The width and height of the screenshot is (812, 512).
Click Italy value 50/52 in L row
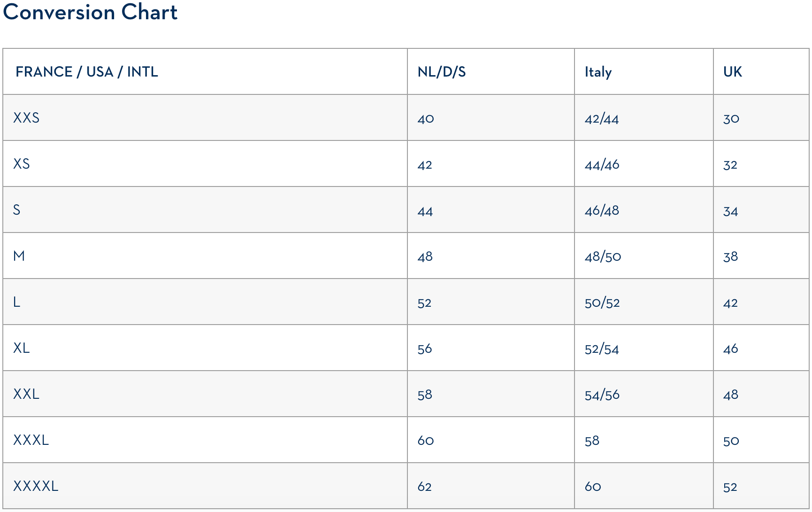point(602,303)
